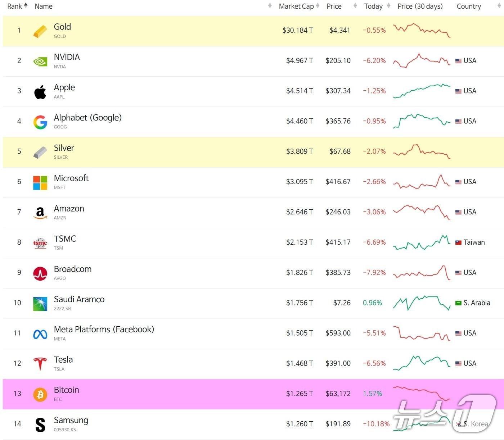Image resolution: width=504 pixels, height=440 pixels.
Task: Open the Samsung company link
Action: (x=71, y=420)
